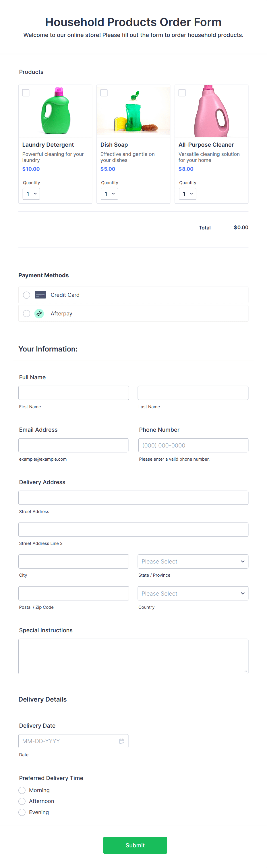267x868 pixels.
Task: Click the $5.00 price for Dish Soap
Action: (x=108, y=169)
